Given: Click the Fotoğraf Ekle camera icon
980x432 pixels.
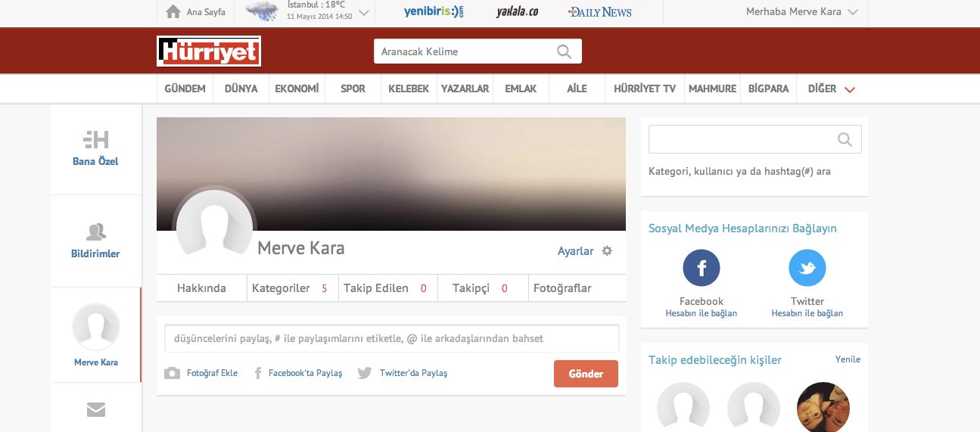Looking at the screenshot, I should (x=173, y=373).
